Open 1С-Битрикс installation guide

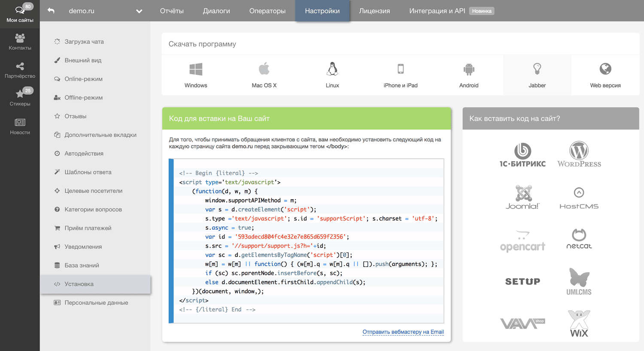[x=522, y=155]
